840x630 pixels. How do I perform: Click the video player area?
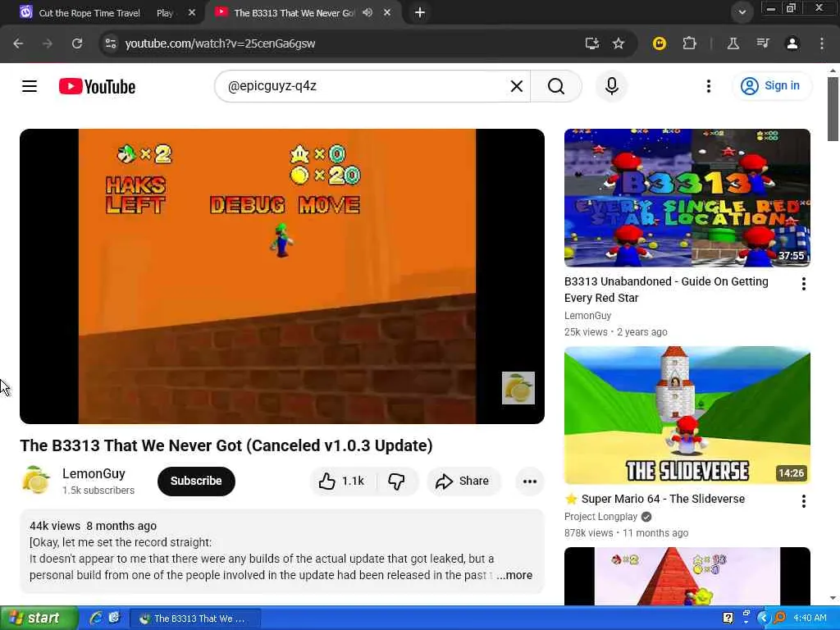coord(282,276)
